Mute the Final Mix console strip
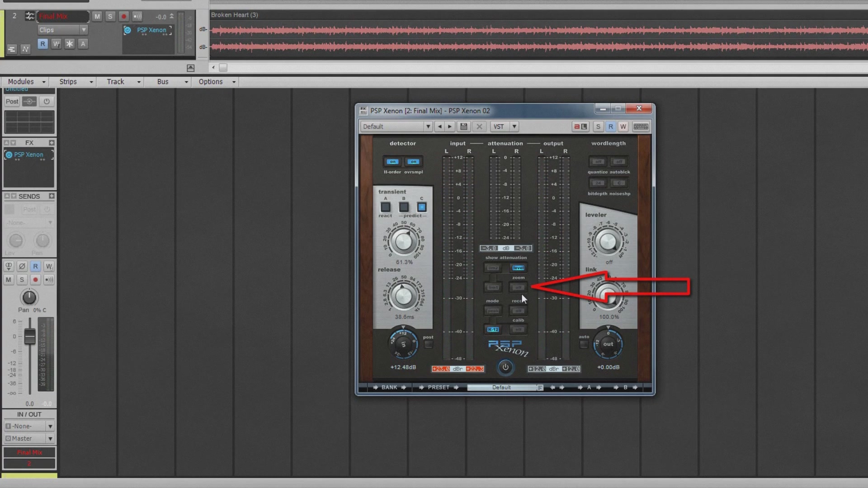The image size is (868, 488). pos(8,280)
